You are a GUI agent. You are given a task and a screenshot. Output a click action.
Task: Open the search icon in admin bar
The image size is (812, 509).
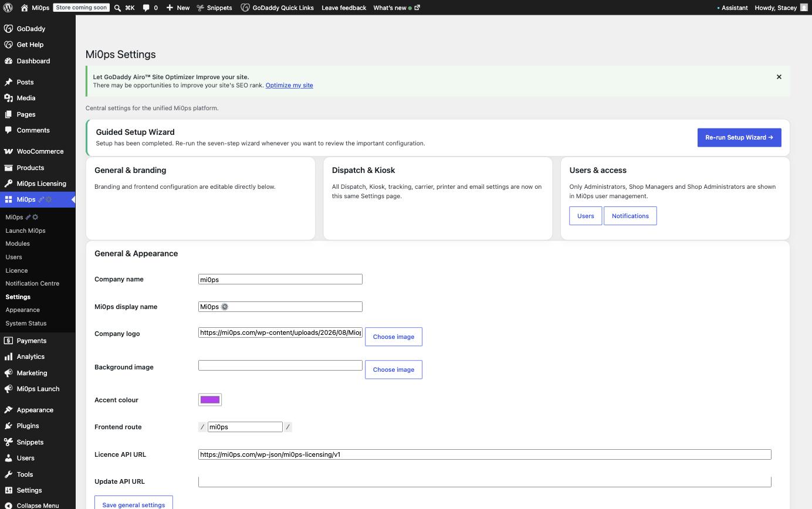tap(117, 8)
